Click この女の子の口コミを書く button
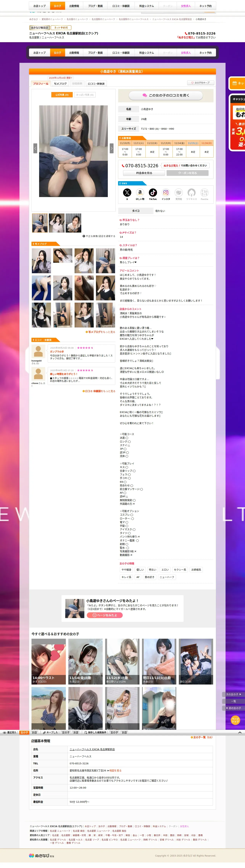245x868 pixels. 166,95
